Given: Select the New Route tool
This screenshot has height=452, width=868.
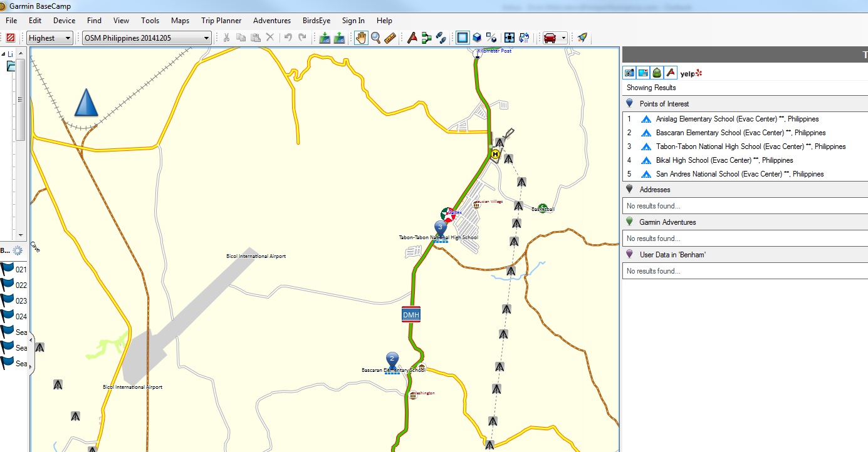Looking at the screenshot, I should click(x=427, y=38).
